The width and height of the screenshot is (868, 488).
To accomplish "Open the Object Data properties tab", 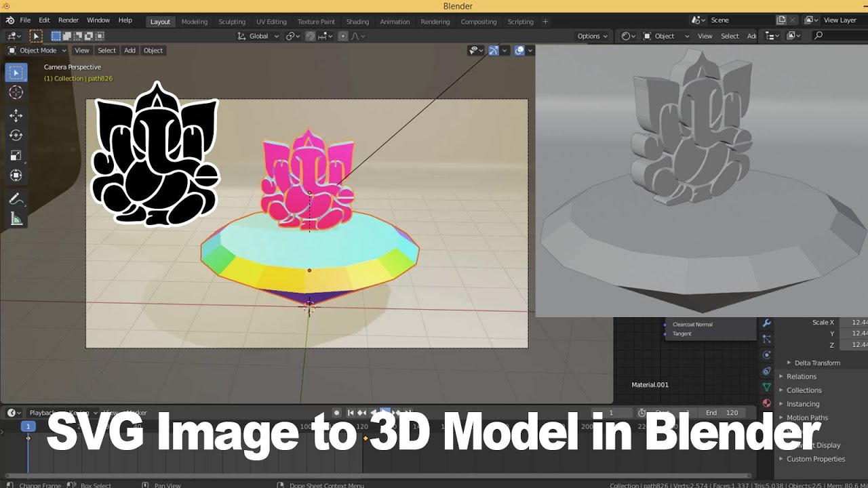I will (x=767, y=387).
